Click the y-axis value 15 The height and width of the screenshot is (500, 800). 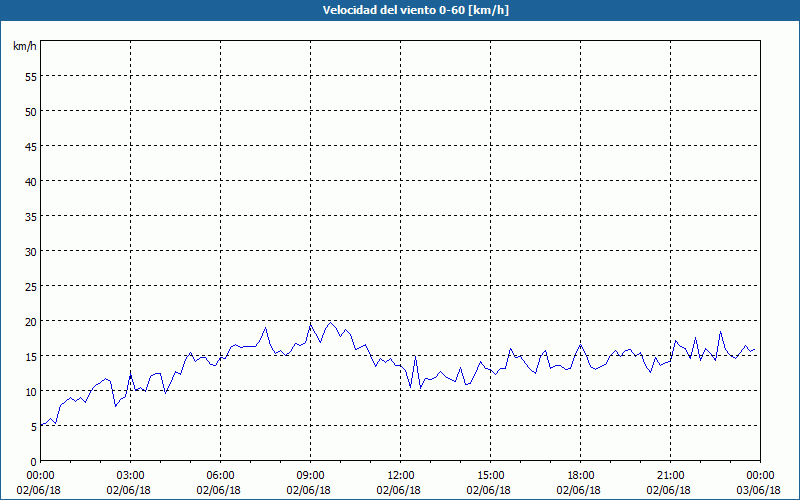click(x=31, y=356)
